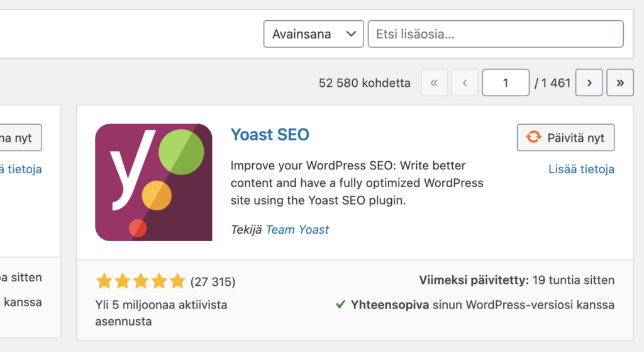Open Lisää tietoja link for Yoast SEO
The height and width of the screenshot is (352, 644).
click(581, 169)
